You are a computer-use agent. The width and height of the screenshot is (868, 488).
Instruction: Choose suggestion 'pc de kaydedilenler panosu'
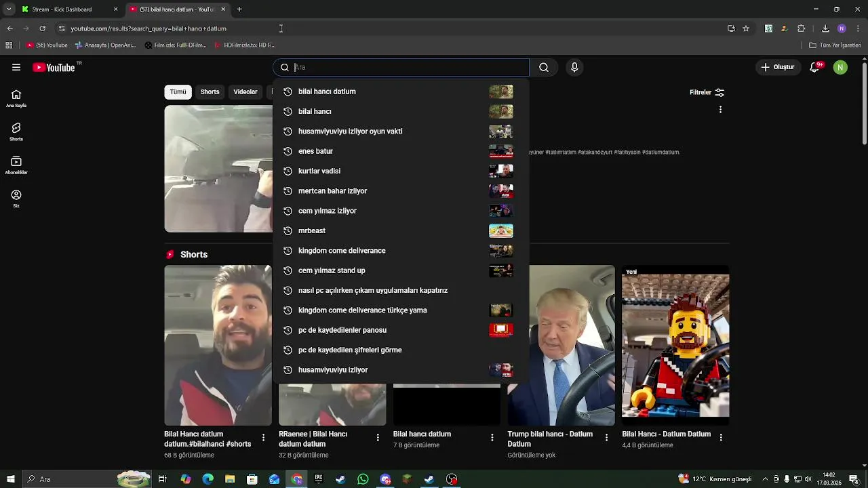pos(401,330)
